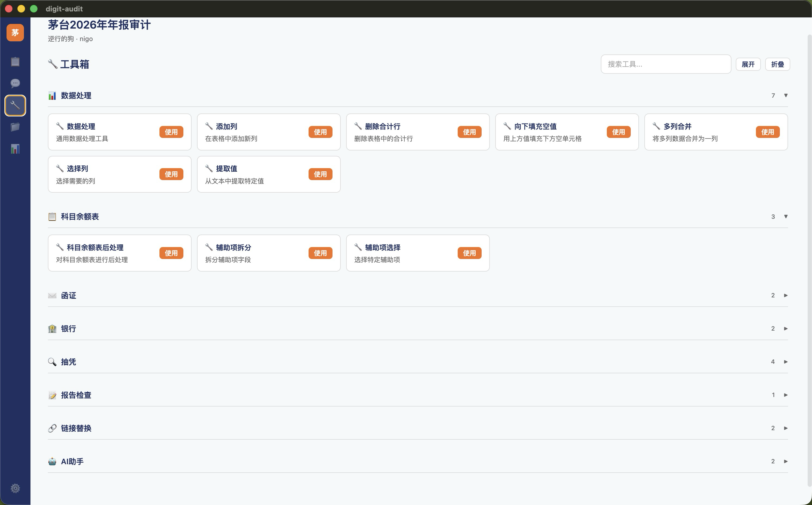Click 使用 on the 辅助项选择 card
The height and width of the screenshot is (505, 812).
[469, 253]
